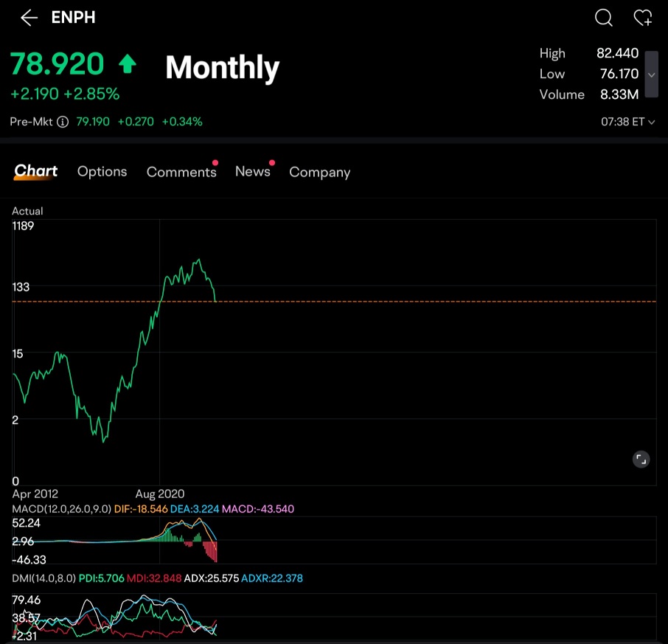Expand the chart to fullscreen
668x644 pixels.
coord(641,460)
